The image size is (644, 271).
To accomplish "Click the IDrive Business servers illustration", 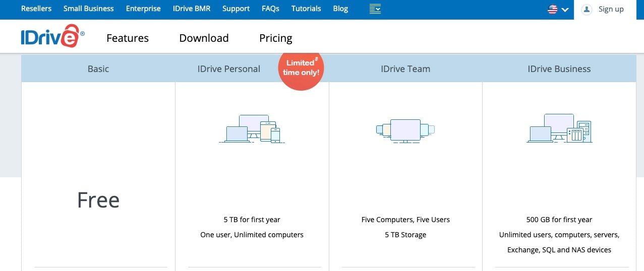I will click(559, 128).
